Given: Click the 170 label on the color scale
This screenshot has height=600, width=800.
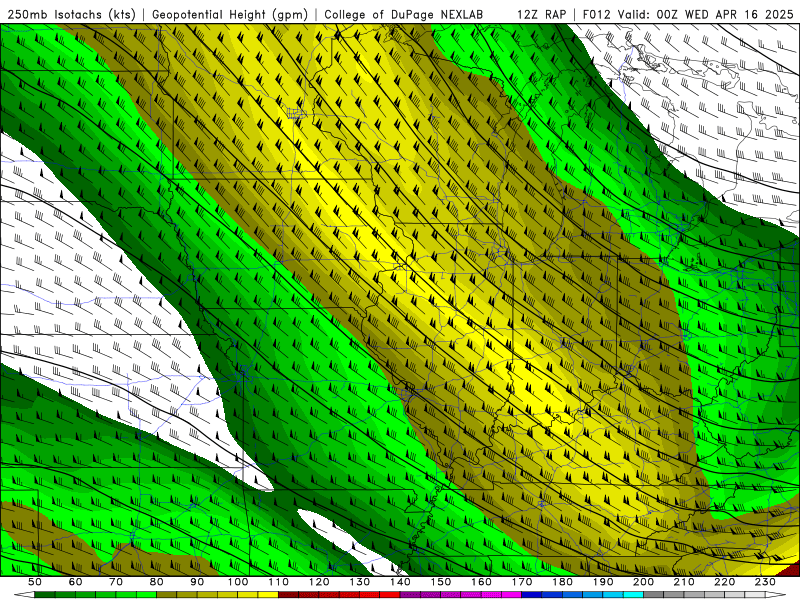Looking at the screenshot, I should pos(522,582).
